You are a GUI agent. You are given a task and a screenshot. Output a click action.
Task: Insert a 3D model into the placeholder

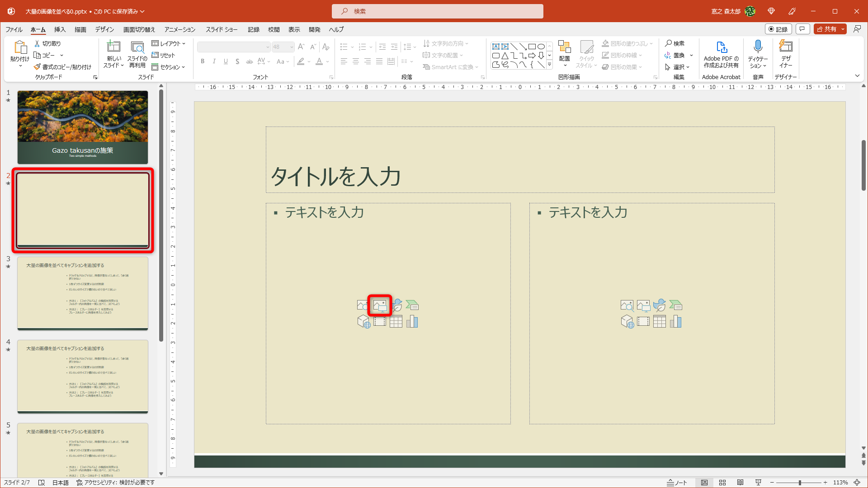pos(364,321)
